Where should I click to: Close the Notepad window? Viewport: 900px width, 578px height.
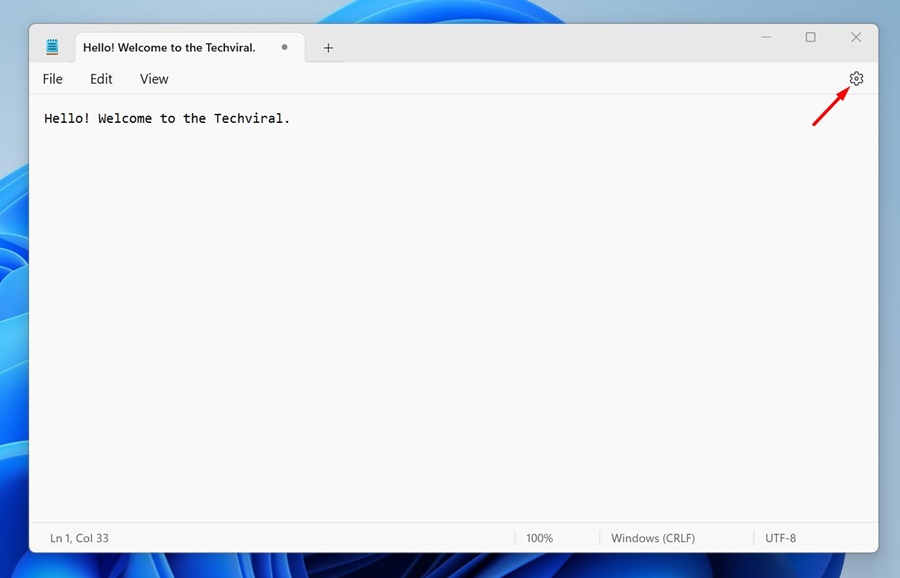[856, 37]
